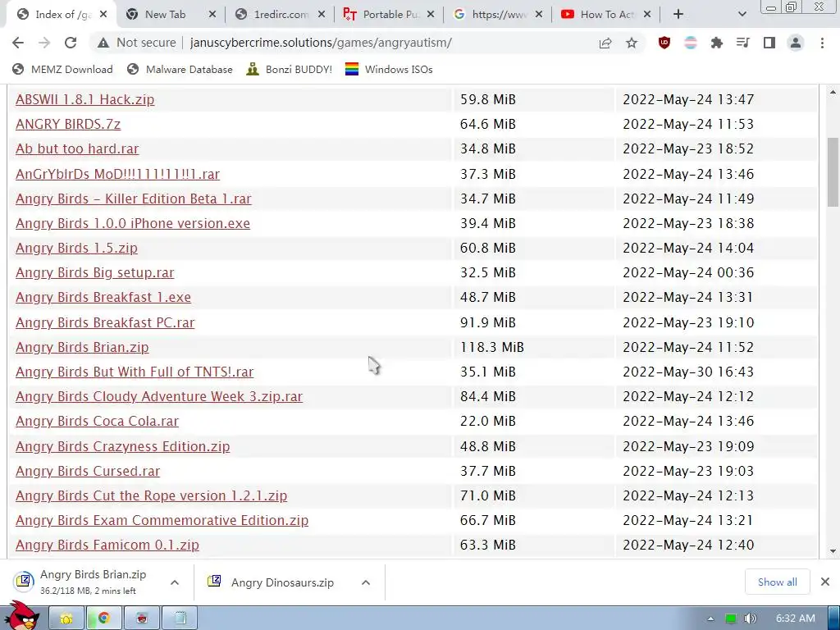Click AnGrYbIrDs MoD!!!111!11!!1.rar link
840x630 pixels.
tap(118, 174)
